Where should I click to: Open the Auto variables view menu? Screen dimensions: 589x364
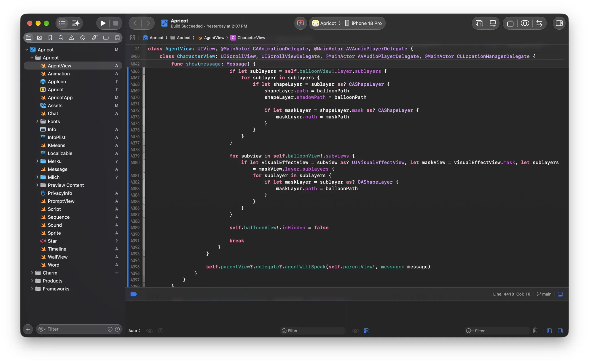coord(134,331)
